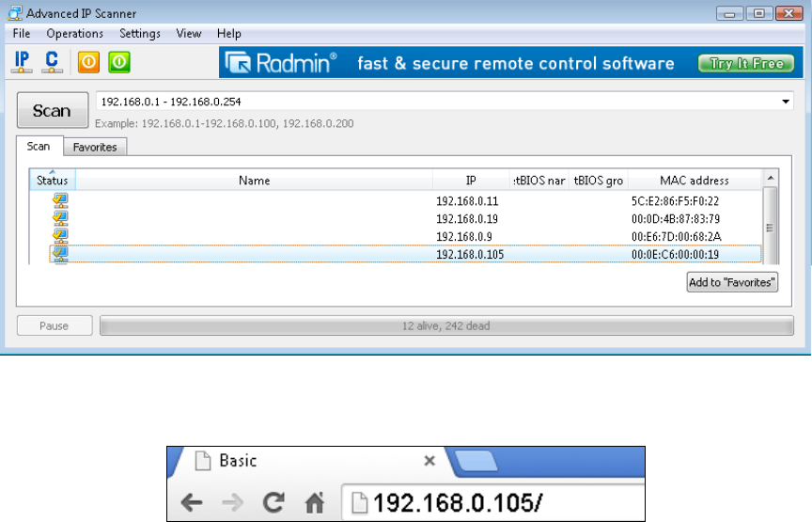Select IP 192.168.0.11 cell
Screen dimensions: 812x522
tap(467, 201)
